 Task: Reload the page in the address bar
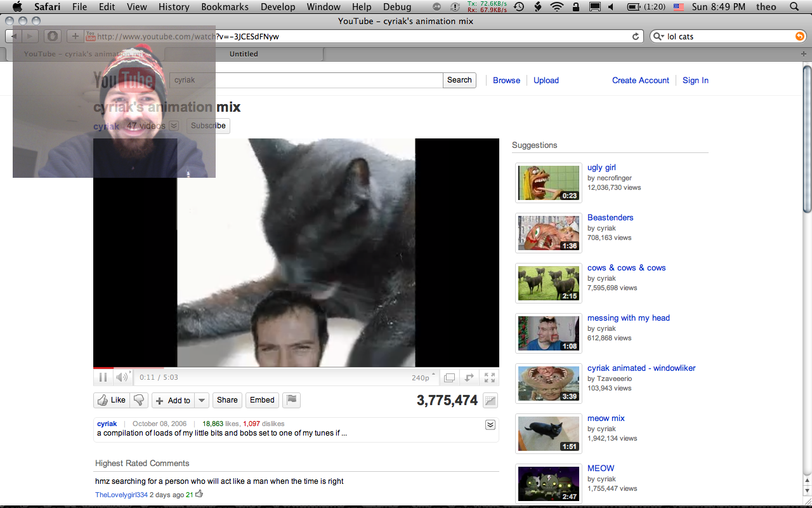point(636,37)
